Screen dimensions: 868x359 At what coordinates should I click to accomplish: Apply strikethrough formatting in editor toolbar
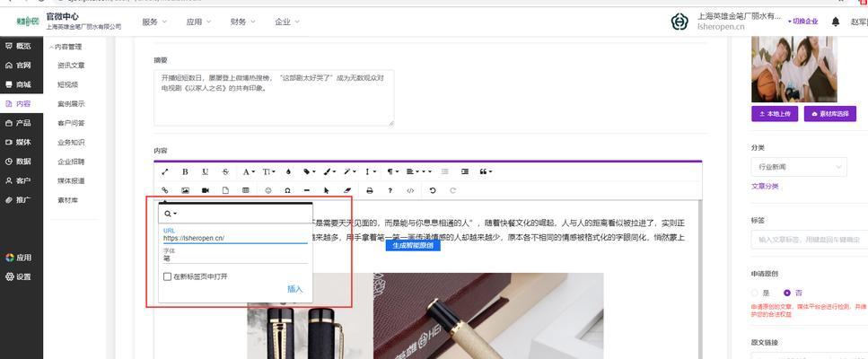click(225, 172)
